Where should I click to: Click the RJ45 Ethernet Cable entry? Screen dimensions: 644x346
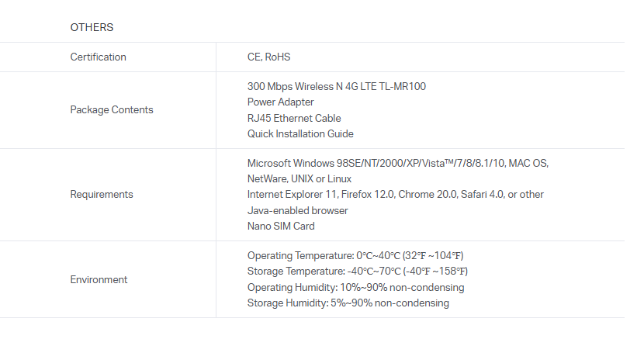[x=294, y=118]
